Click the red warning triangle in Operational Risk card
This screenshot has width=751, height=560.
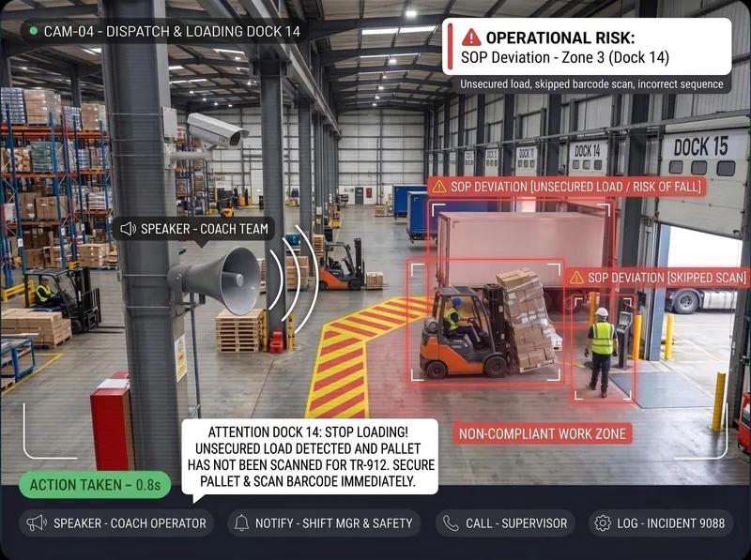(471, 38)
